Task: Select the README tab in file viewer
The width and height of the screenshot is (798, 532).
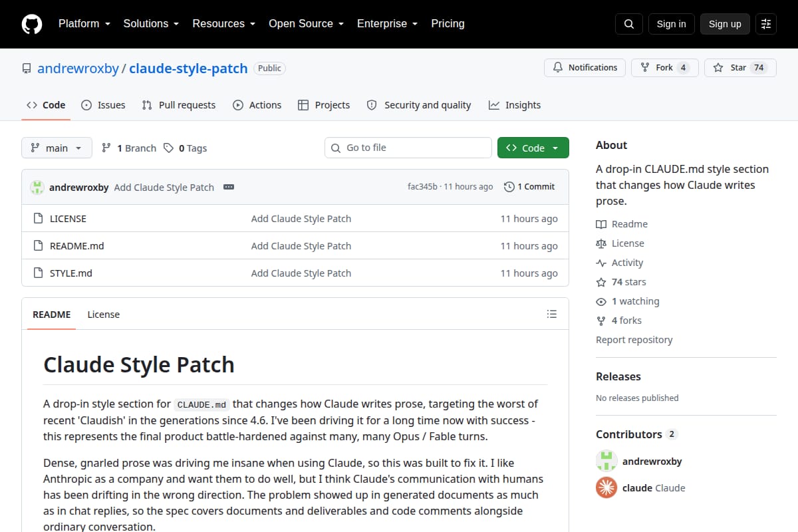Action: [x=52, y=315]
